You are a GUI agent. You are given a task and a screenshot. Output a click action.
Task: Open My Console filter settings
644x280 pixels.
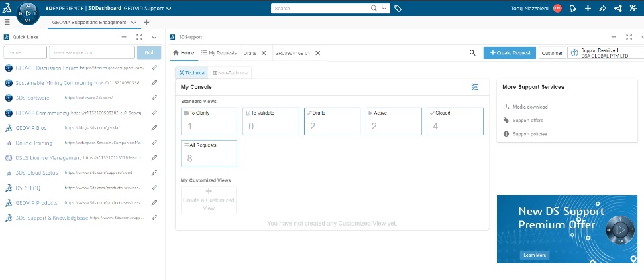(475, 87)
